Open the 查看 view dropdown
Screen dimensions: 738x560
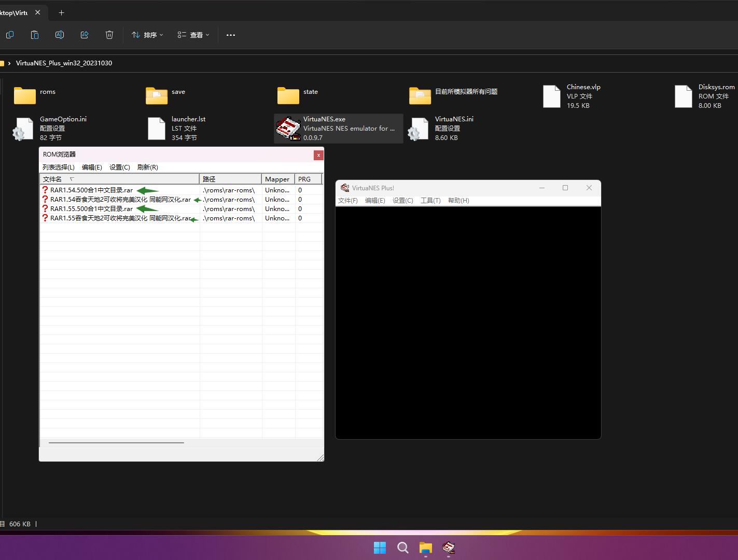[193, 35]
